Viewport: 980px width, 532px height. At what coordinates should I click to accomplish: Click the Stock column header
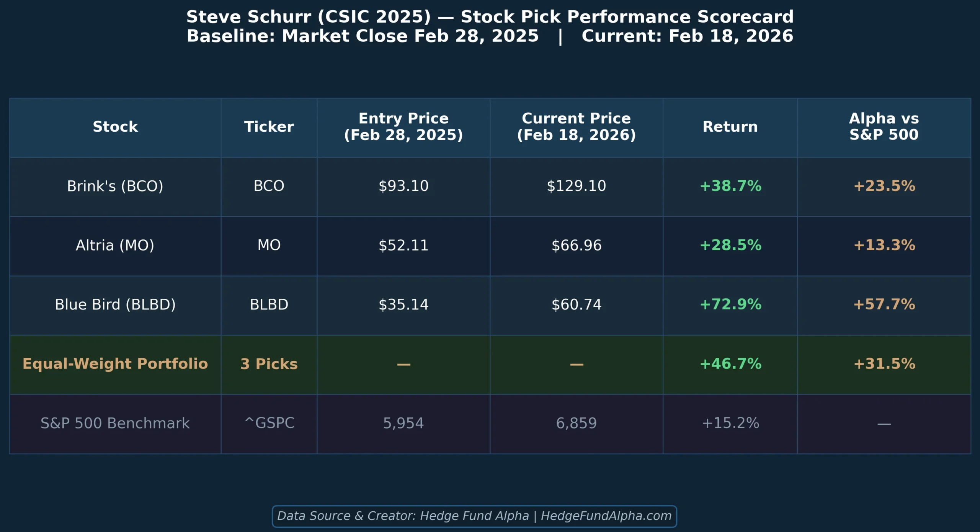click(x=115, y=127)
